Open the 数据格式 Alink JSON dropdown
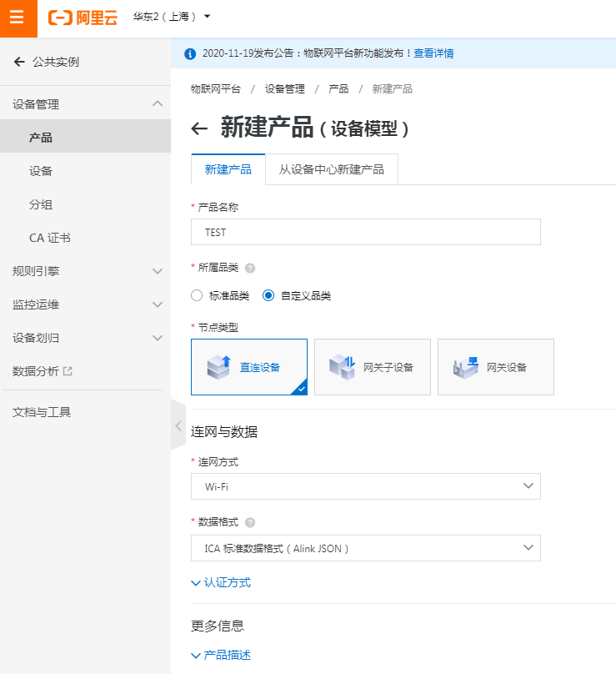616x674 pixels. pyautogui.click(x=366, y=548)
